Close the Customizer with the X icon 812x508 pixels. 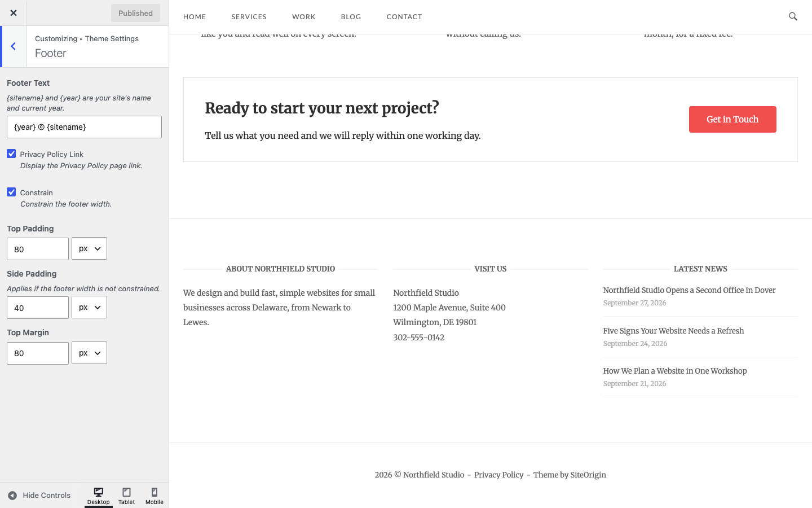click(14, 13)
